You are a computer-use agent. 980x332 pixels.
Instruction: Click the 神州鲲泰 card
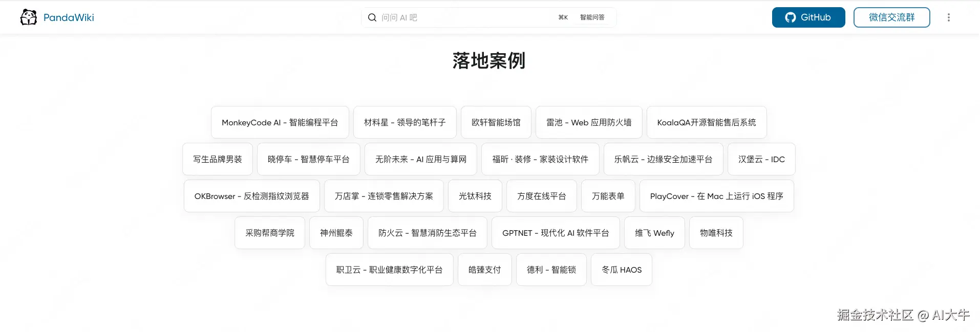[336, 233]
